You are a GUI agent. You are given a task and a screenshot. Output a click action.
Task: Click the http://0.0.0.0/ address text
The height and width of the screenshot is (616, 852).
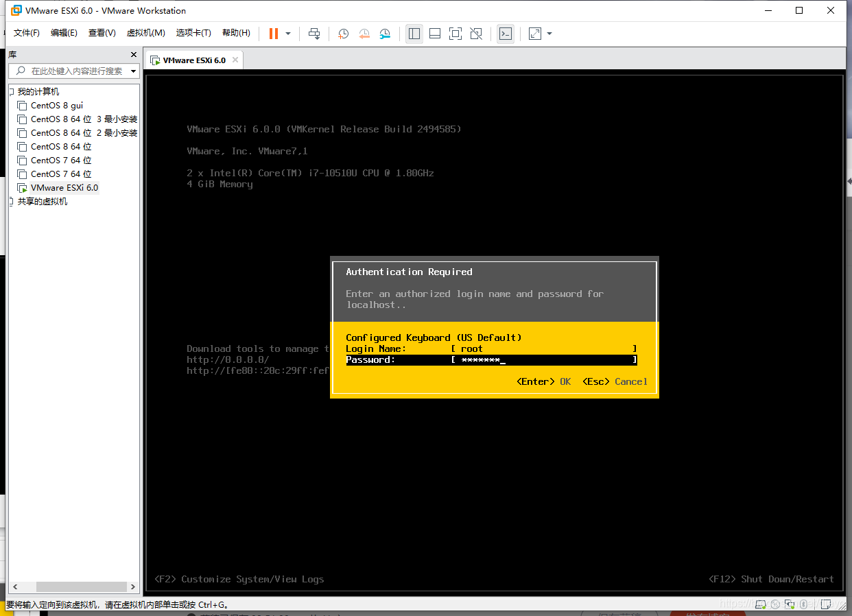(228, 359)
